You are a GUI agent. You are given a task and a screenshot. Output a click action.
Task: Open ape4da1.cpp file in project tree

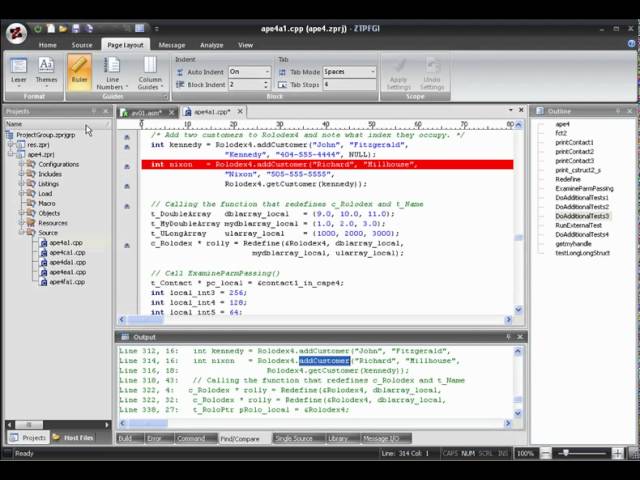[x=67, y=262]
